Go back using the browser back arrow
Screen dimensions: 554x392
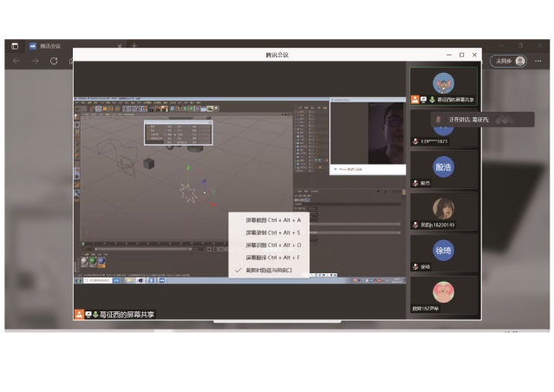click(15, 62)
